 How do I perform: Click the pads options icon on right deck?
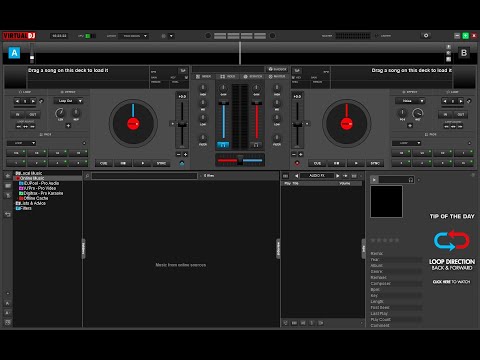tap(469, 143)
